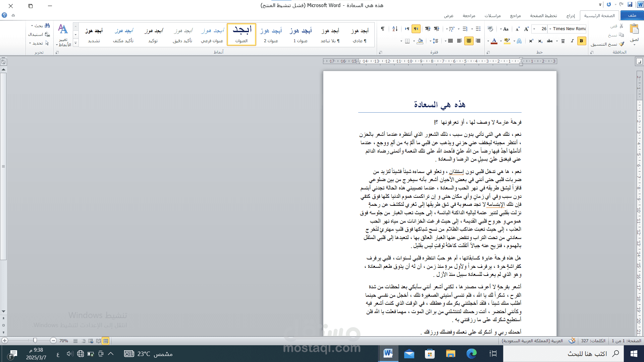Image resolution: width=644 pixels, height=362 pixels.
Task: Open the Insert ribbon tab
Action: pos(571,16)
